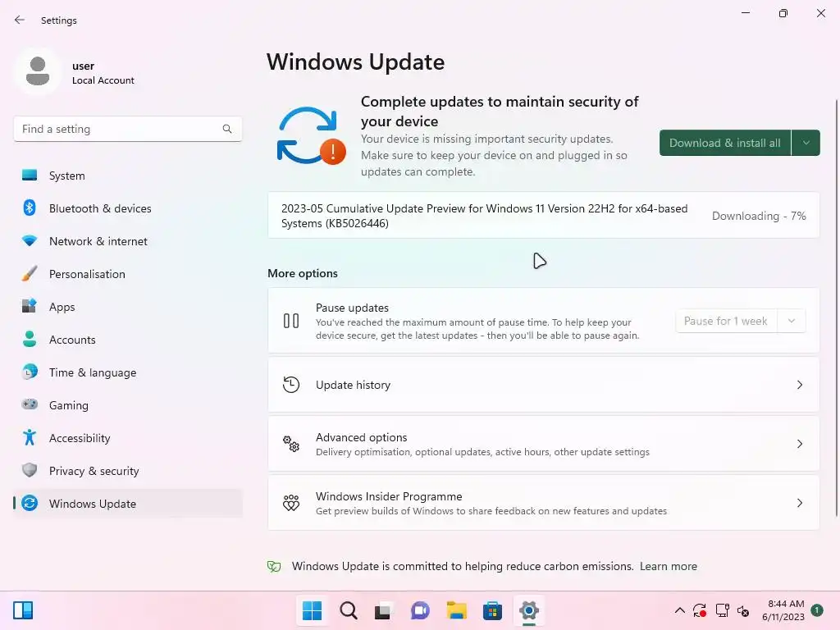Open the Widgets panel icon
Image resolution: width=840 pixels, height=630 pixels.
23,610
